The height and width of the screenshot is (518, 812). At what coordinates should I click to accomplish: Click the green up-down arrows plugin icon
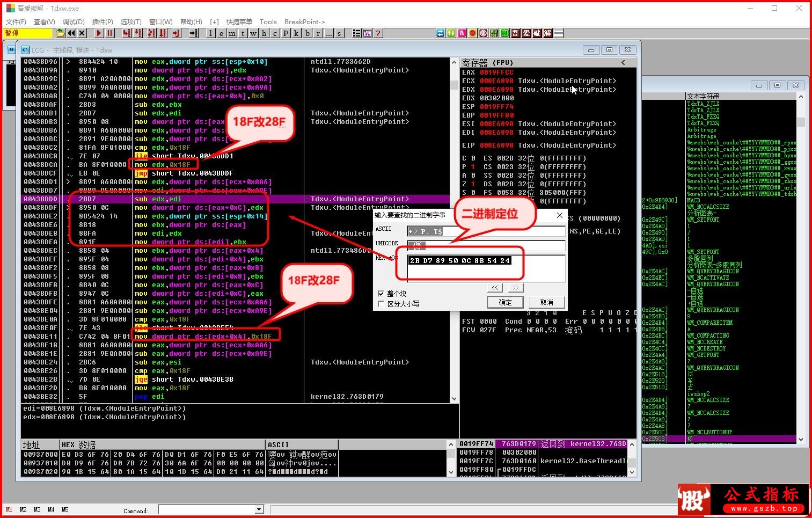coord(451,33)
